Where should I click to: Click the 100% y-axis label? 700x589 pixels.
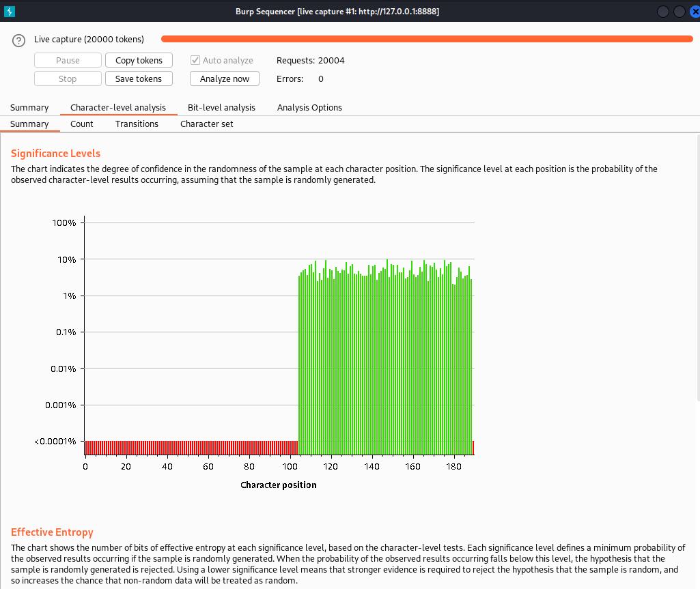point(64,222)
